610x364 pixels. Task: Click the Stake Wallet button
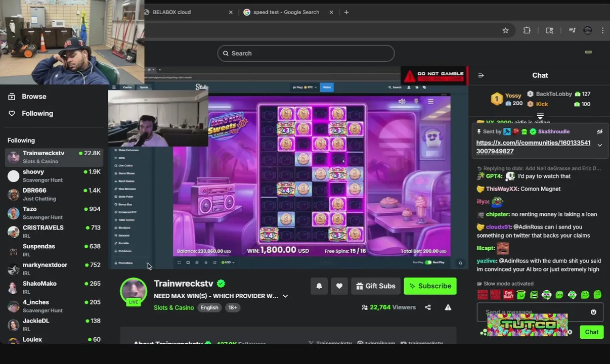click(x=327, y=87)
